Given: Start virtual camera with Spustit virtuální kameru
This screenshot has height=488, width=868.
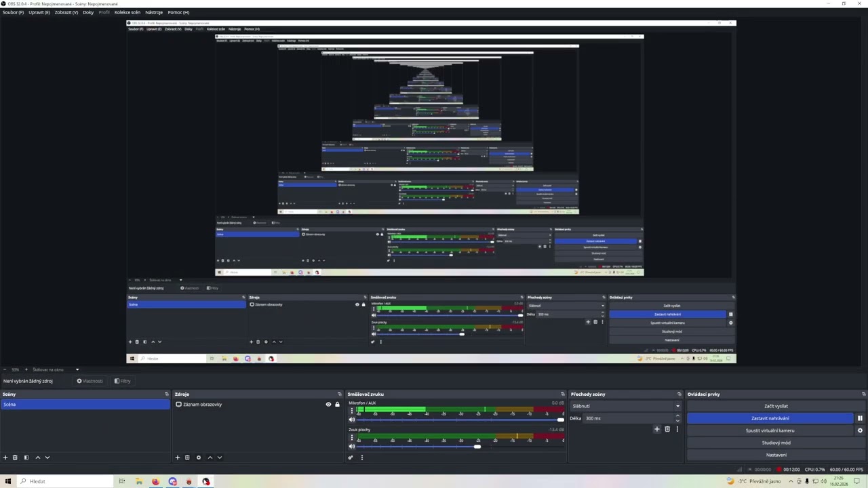Looking at the screenshot, I should point(770,430).
